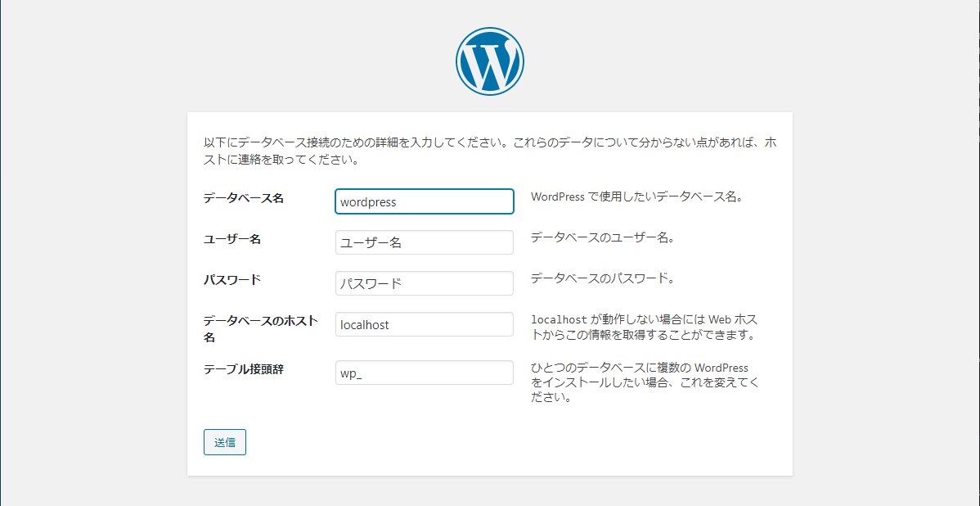Click description 'WordPress で使用したいデータベース名。'

(x=636, y=197)
